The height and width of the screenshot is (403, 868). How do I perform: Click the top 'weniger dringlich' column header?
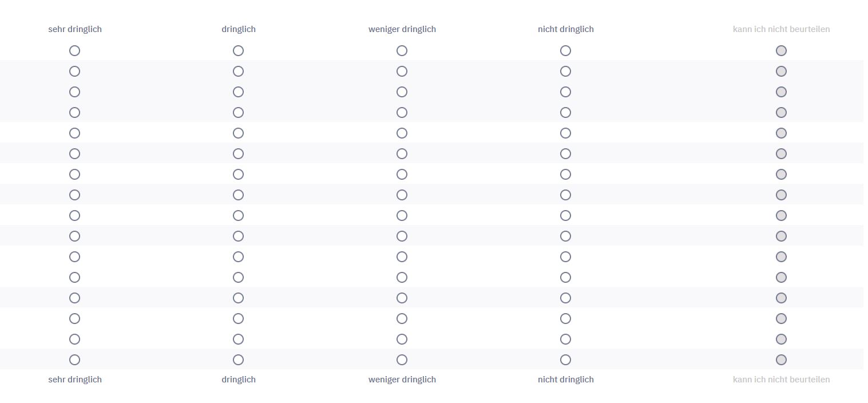click(402, 29)
